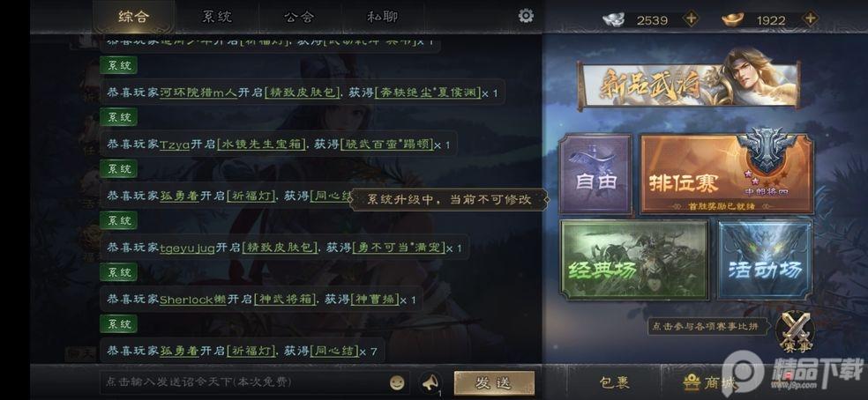The width and height of the screenshot is (868, 400).
Task: Open 经典场 classic mode tile
Action: click(634, 260)
